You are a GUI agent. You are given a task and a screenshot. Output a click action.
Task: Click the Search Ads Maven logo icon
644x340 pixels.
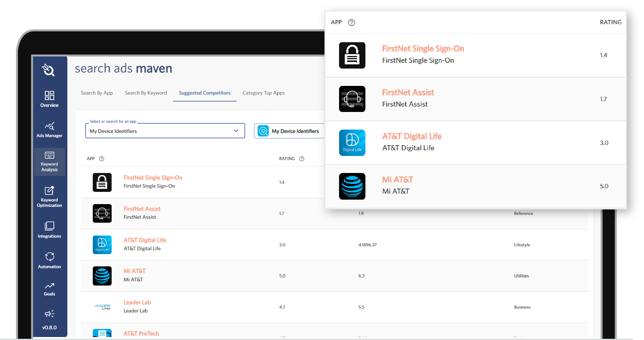coord(48,70)
